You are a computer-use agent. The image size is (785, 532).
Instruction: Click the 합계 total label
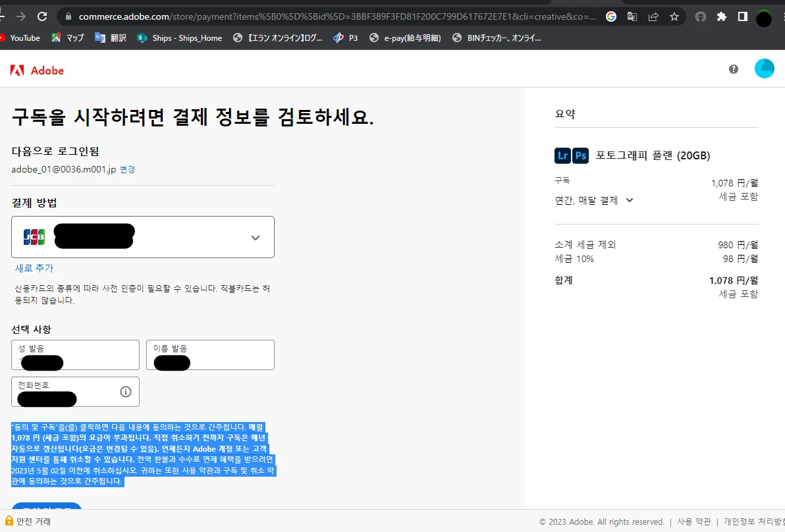564,280
